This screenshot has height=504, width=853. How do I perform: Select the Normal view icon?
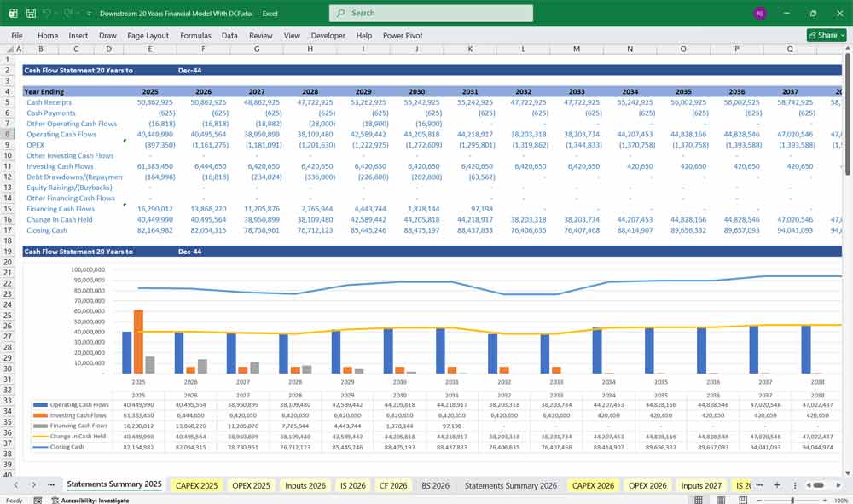[x=699, y=499]
